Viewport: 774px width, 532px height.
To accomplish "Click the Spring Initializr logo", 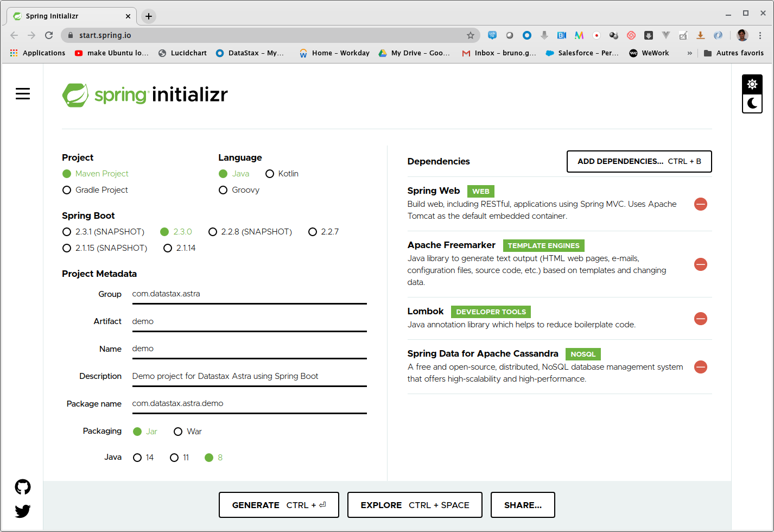I will pyautogui.click(x=145, y=95).
